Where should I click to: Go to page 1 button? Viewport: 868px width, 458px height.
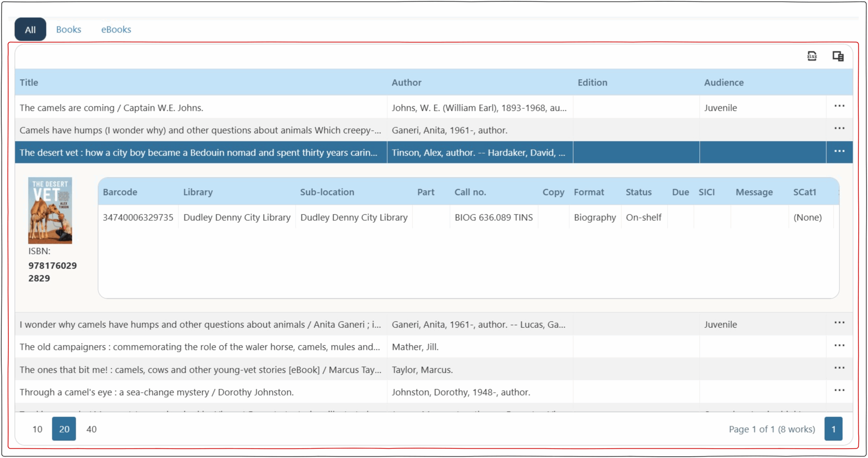pyautogui.click(x=833, y=429)
